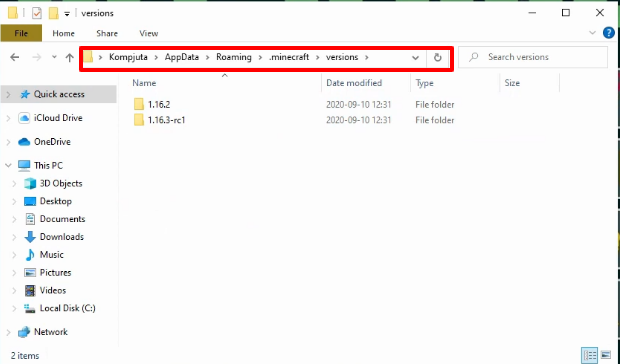The width and height of the screenshot is (620, 364).
Task: Open OneDrive in the sidebar
Action: (52, 141)
